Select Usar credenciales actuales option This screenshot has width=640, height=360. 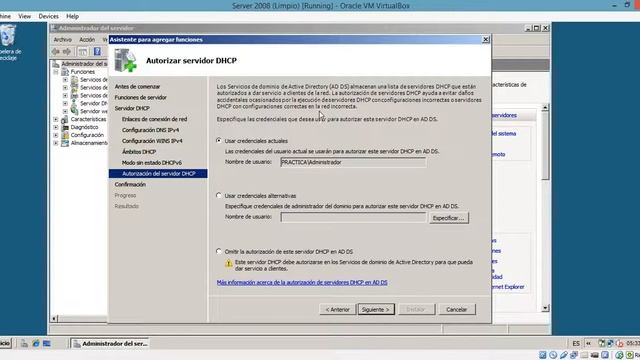[x=219, y=140]
